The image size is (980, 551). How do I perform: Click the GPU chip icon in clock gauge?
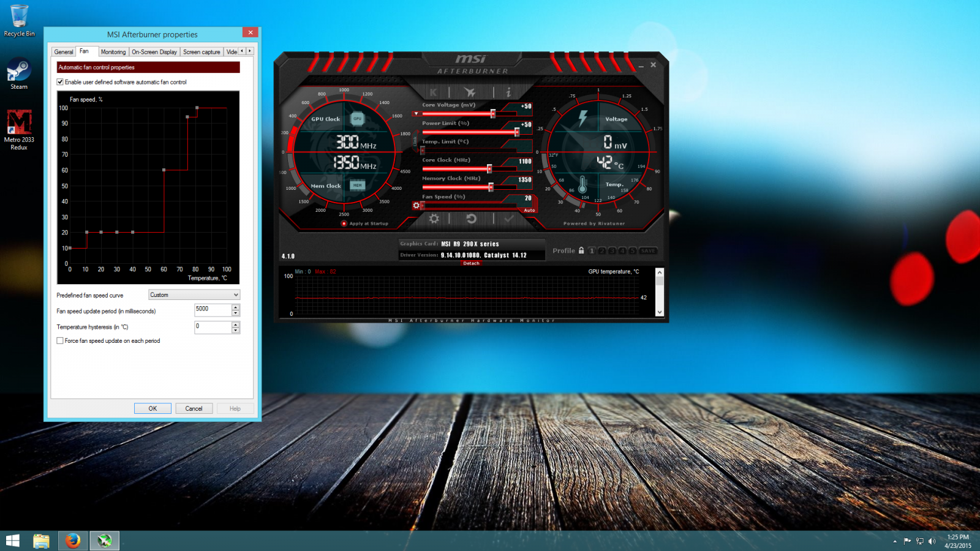(x=357, y=119)
